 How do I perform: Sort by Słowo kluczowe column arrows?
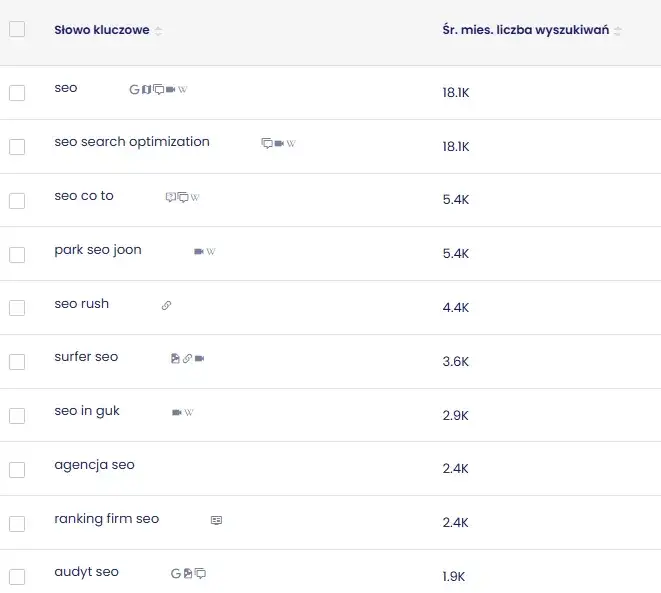(x=158, y=31)
